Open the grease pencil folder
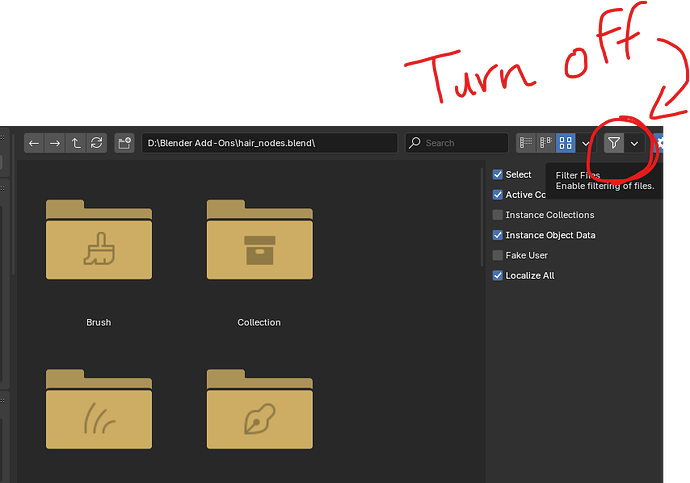 click(260, 409)
